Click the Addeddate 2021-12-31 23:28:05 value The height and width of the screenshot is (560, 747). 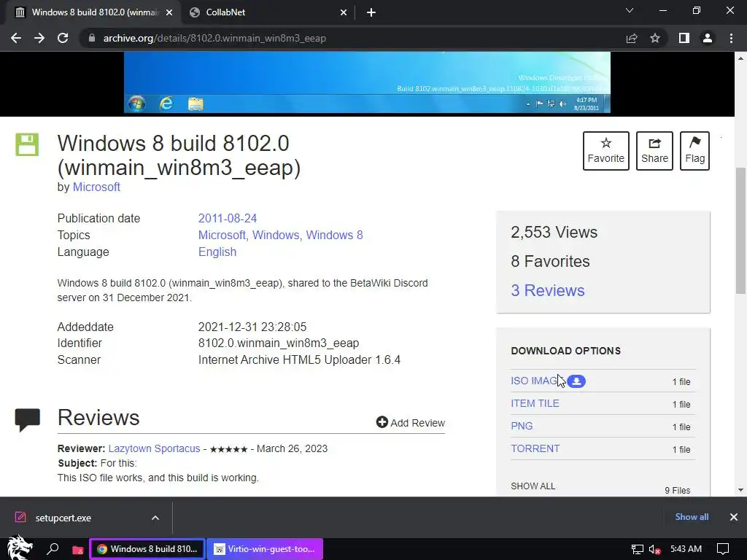[x=252, y=327]
